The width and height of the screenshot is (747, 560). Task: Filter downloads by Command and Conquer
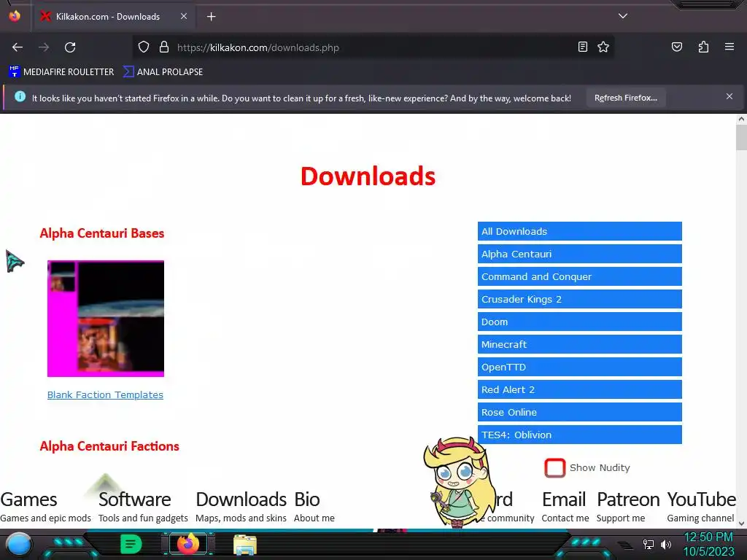579,276
